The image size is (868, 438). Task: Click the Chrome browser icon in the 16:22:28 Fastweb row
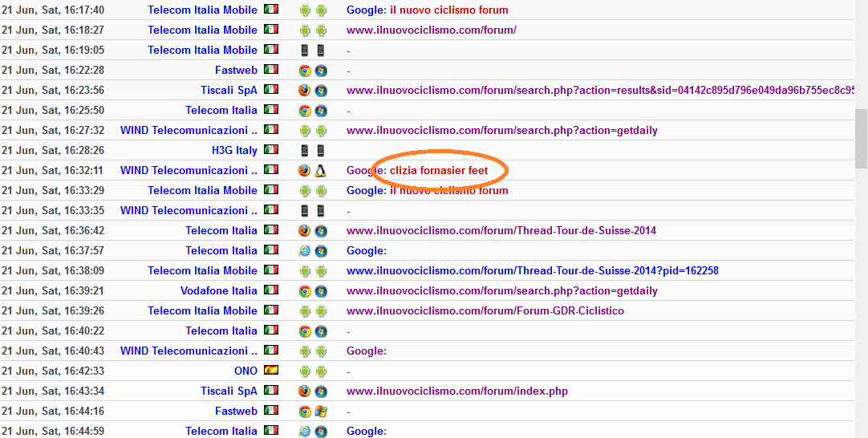pos(305,71)
